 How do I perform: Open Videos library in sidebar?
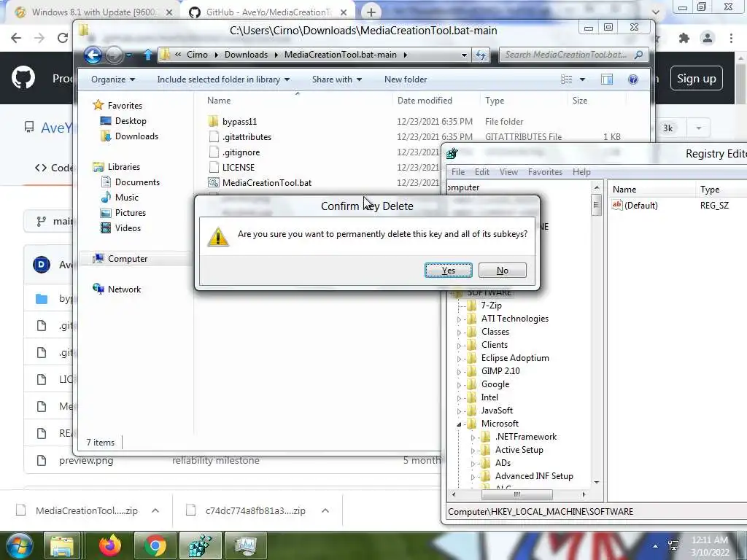(128, 227)
